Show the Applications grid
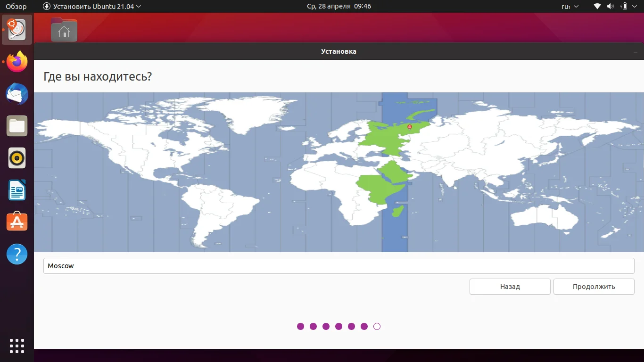The height and width of the screenshot is (362, 644). [17, 346]
